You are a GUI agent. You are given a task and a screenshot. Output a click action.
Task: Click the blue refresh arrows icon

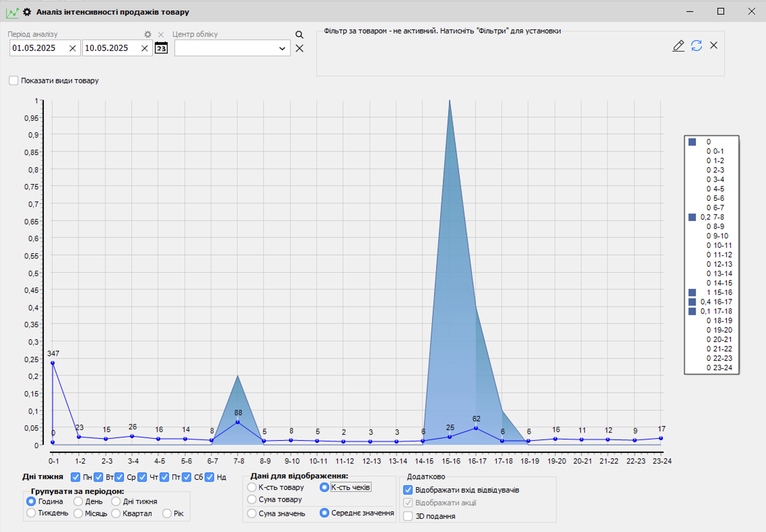coord(696,46)
